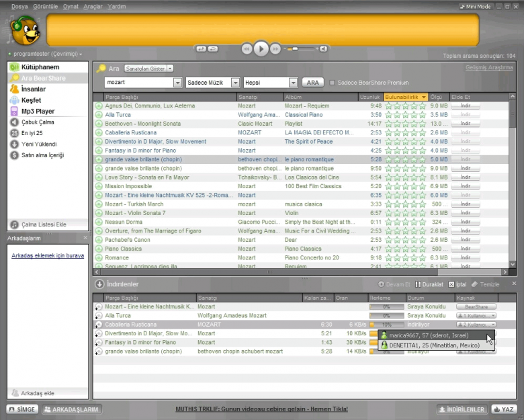This screenshot has width=524, height=420.
Task: Open the Araçlar menu
Action: tap(93, 6)
